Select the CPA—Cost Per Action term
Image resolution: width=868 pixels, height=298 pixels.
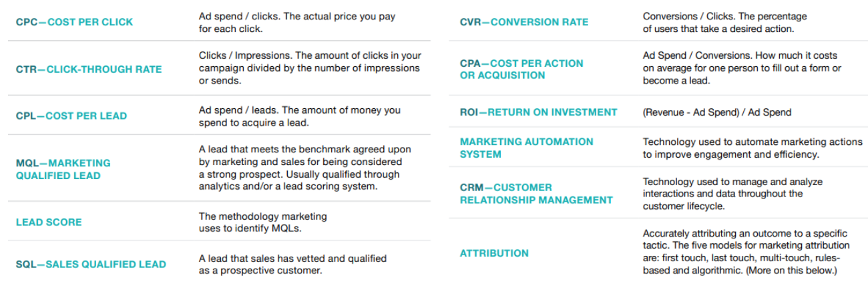click(521, 69)
